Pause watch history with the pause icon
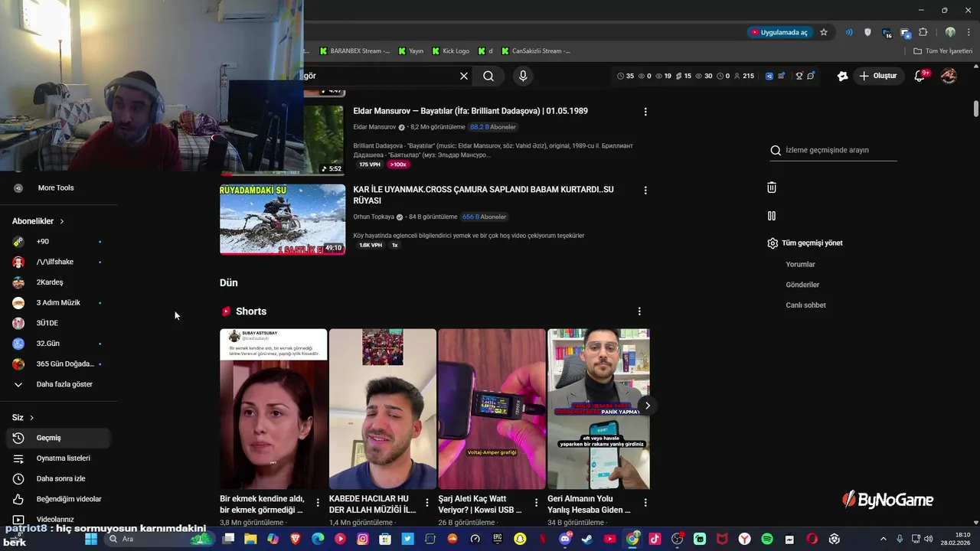The width and height of the screenshot is (980, 551). [x=772, y=216]
